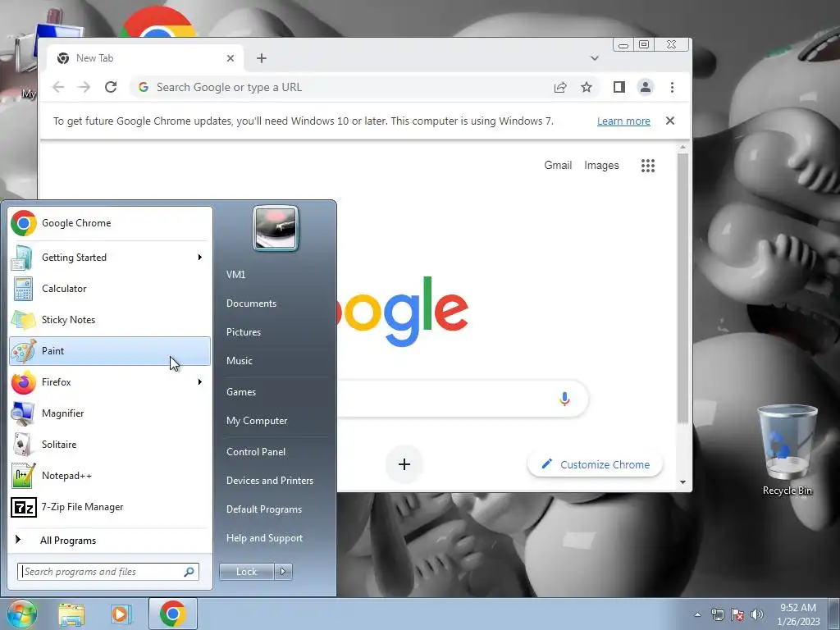
Task: Toggle the Chrome side panel
Action: coord(619,87)
